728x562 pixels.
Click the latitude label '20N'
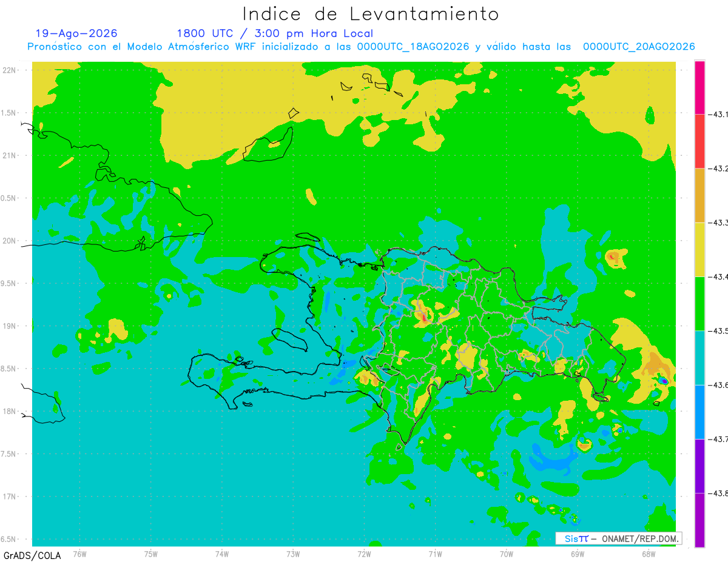(10, 241)
